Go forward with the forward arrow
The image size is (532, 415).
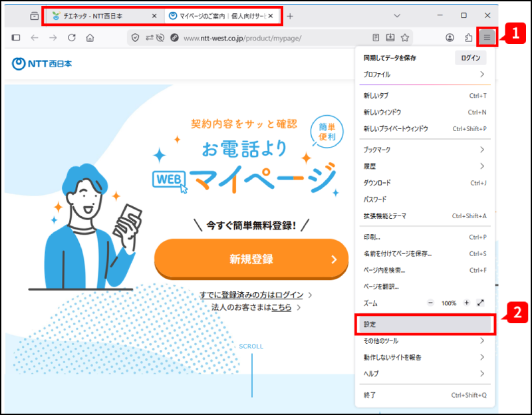53,38
